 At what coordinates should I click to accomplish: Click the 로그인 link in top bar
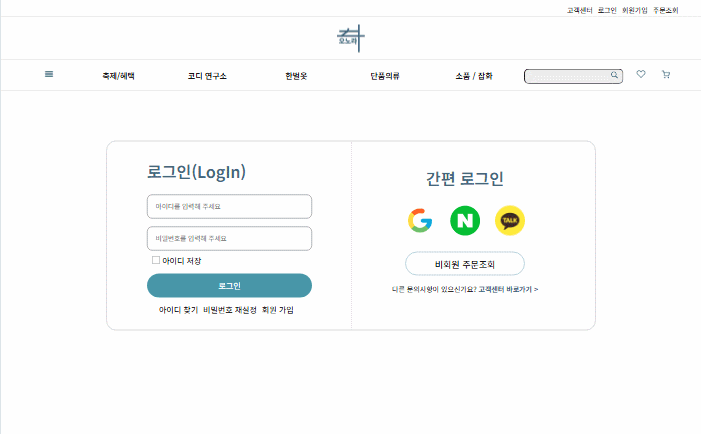coord(607,10)
